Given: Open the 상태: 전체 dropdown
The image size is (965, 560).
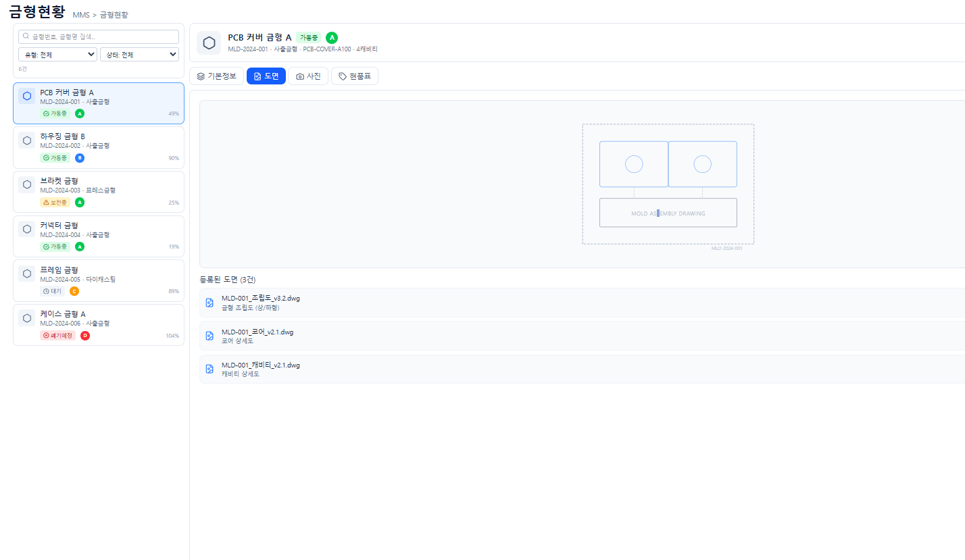Looking at the screenshot, I should click(x=139, y=55).
